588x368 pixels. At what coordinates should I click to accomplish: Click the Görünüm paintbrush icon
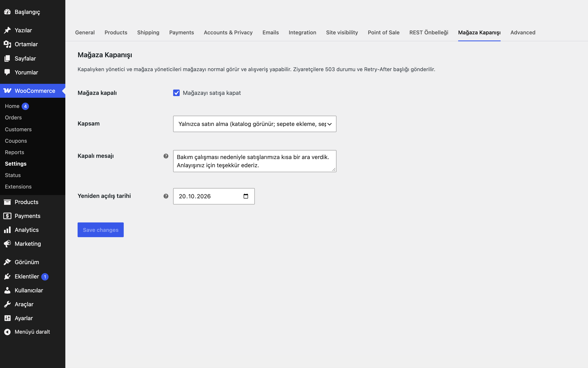[x=7, y=262]
